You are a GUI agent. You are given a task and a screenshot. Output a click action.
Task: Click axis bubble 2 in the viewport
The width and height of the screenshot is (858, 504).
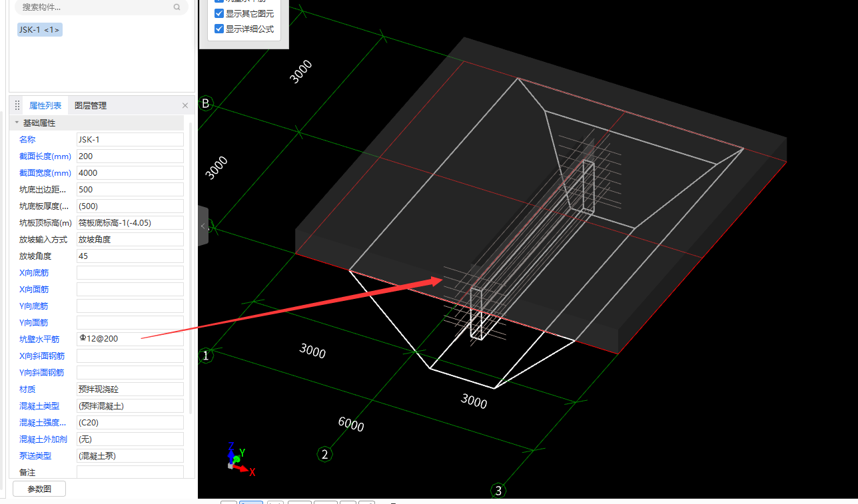(324, 454)
